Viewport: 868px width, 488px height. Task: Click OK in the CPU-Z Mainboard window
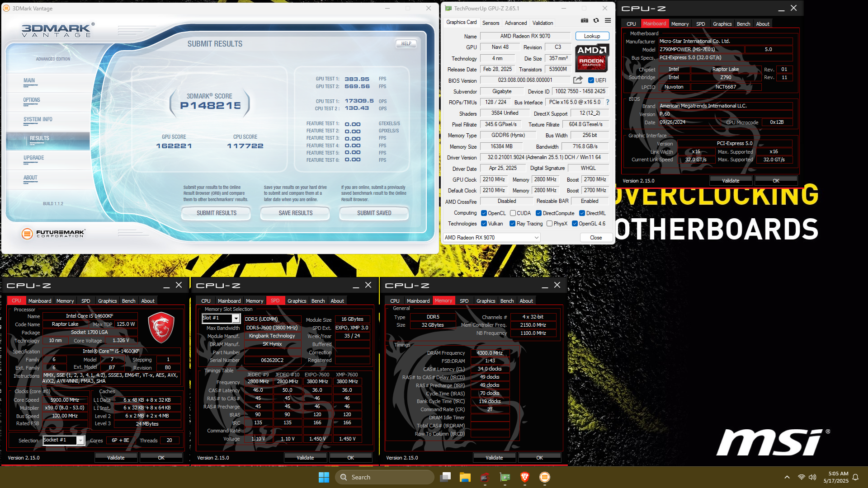click(776, 181)
